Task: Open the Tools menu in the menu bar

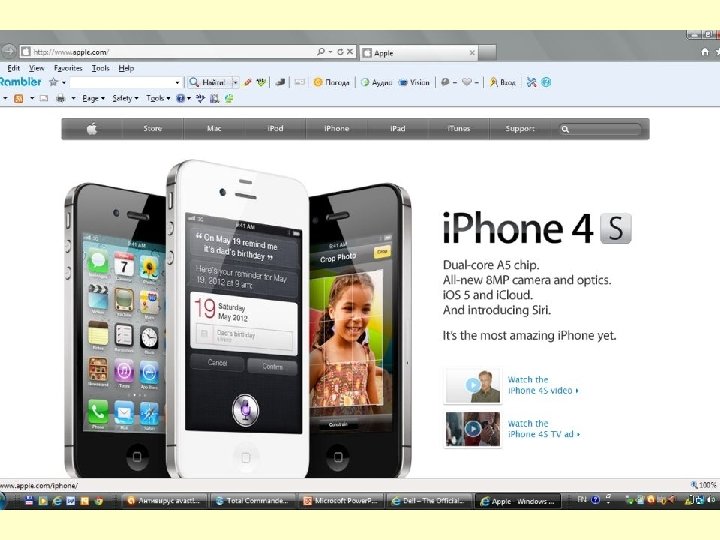Action: tap(100, 68)
